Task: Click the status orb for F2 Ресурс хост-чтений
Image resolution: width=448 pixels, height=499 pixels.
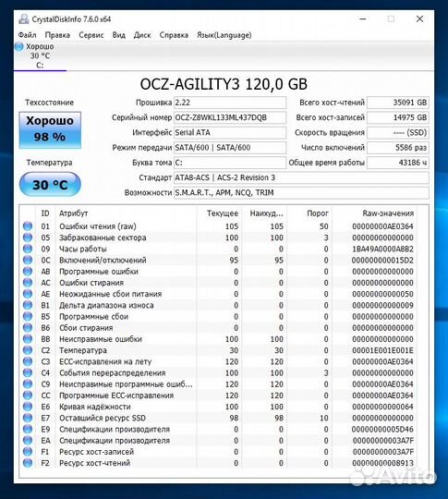Action: pos(28,463)
